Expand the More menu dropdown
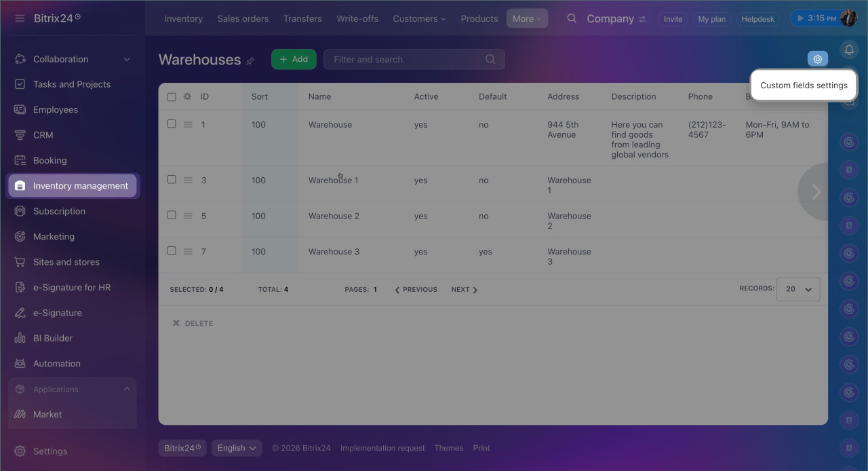 point(526,18)
